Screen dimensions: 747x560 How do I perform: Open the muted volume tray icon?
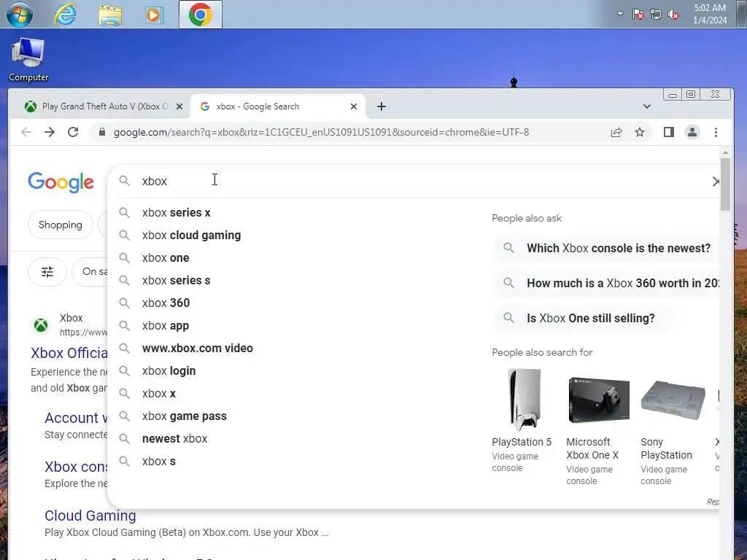coord(673,14)
